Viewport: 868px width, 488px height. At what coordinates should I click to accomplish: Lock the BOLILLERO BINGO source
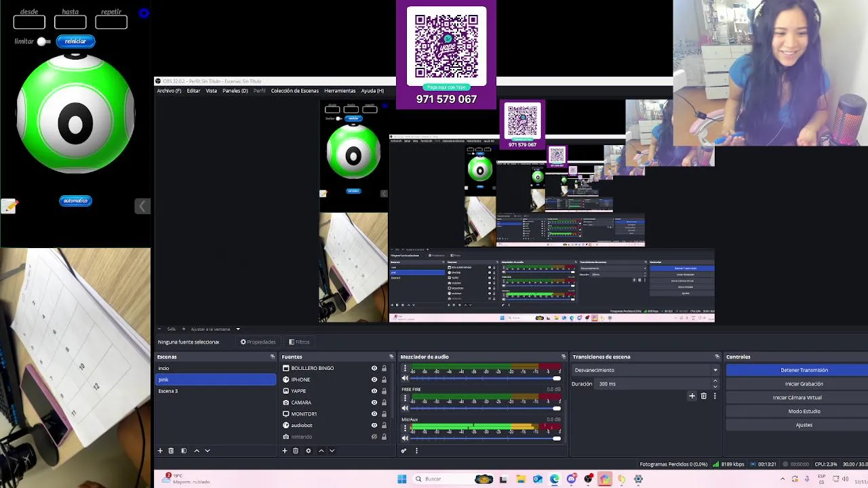point(384,368)
